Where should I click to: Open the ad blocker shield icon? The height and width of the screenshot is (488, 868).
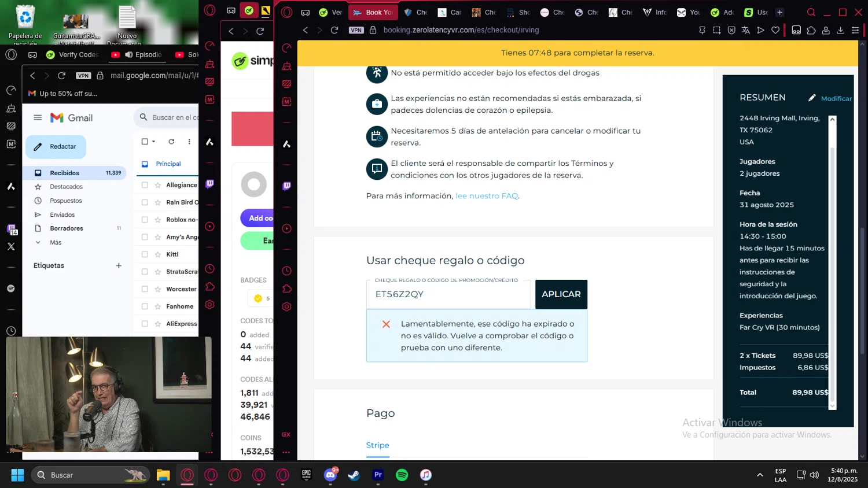point(731,30)
